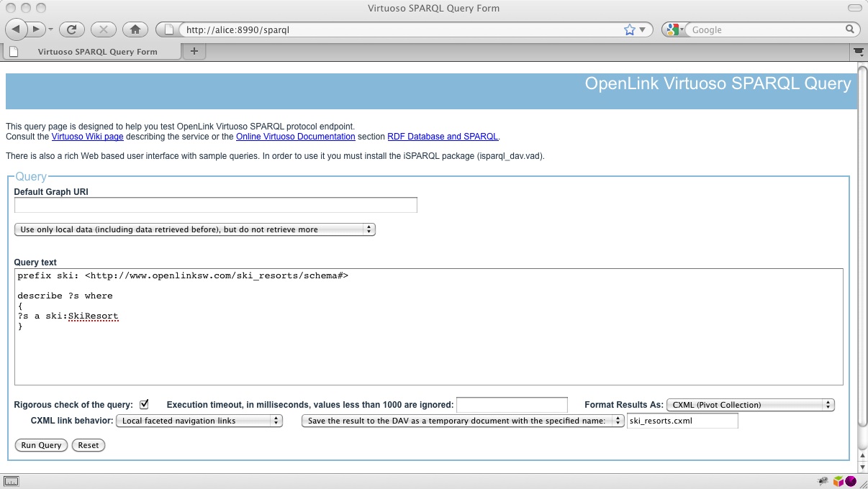The height and width of the screenshot is (489, 868).
Task: Open the address bar history dropdown
Action: [643, 29]
